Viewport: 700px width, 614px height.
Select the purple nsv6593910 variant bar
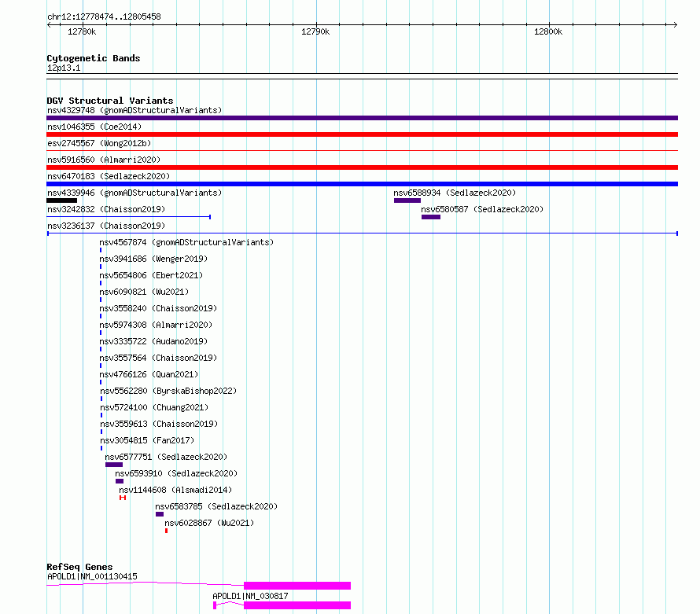click(x=120, y=481)
